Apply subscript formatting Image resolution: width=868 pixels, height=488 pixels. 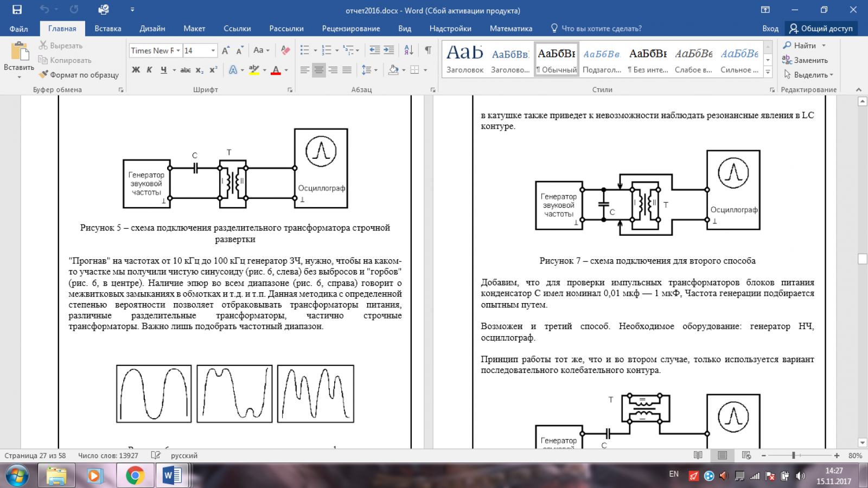(x=200, y=70)
